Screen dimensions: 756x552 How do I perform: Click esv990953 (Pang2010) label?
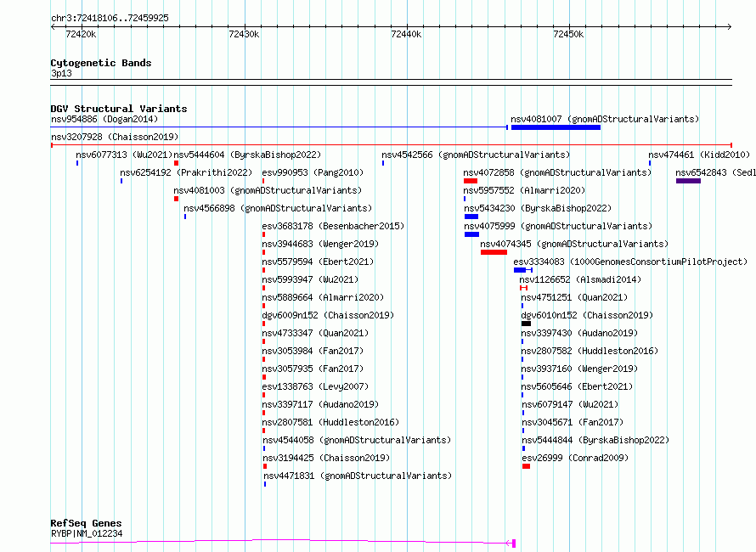click(x=313, y=172)
